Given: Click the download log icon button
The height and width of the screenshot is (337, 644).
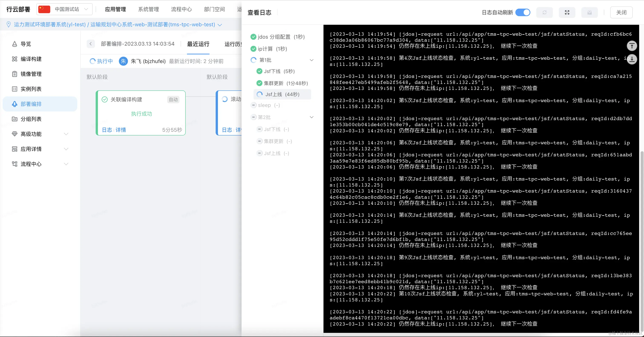Looking at the screenshot, I should pyautogui.click(x=589, y=13).
